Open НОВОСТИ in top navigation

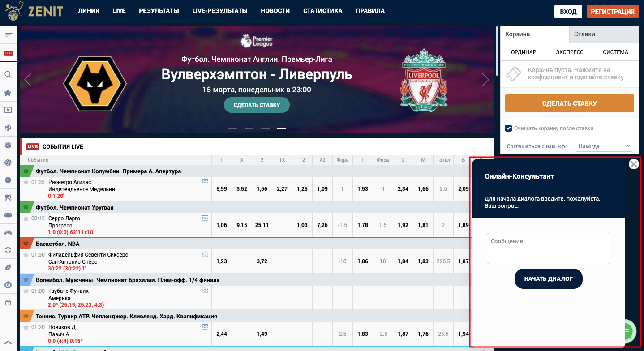pos(275,11)
